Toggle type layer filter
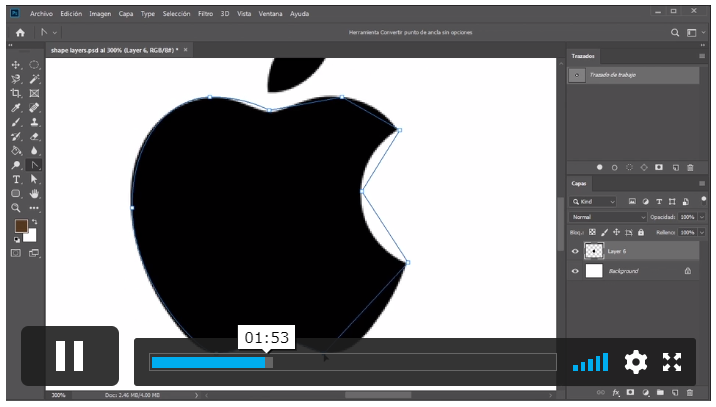 659,201
